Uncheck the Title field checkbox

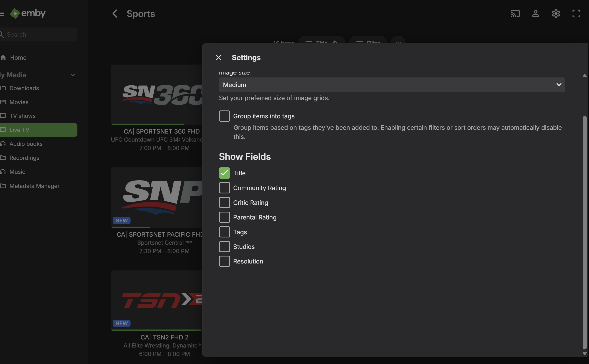point(224,173)
